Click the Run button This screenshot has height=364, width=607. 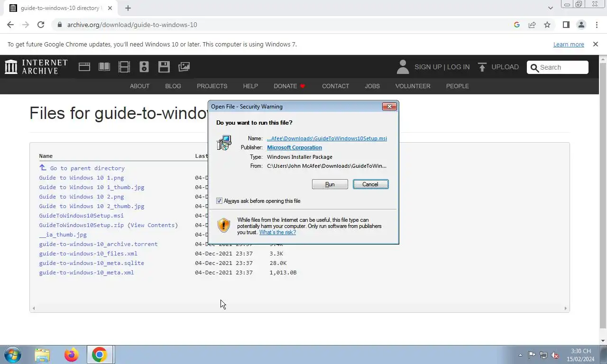click(330, 184)
